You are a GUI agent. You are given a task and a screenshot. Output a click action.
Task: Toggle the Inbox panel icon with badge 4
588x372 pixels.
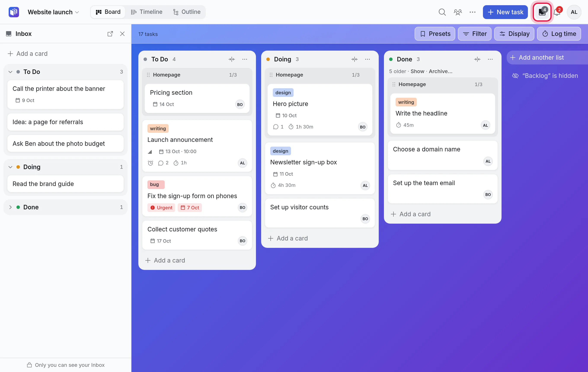pyautogui.click(x=542, y=12)
